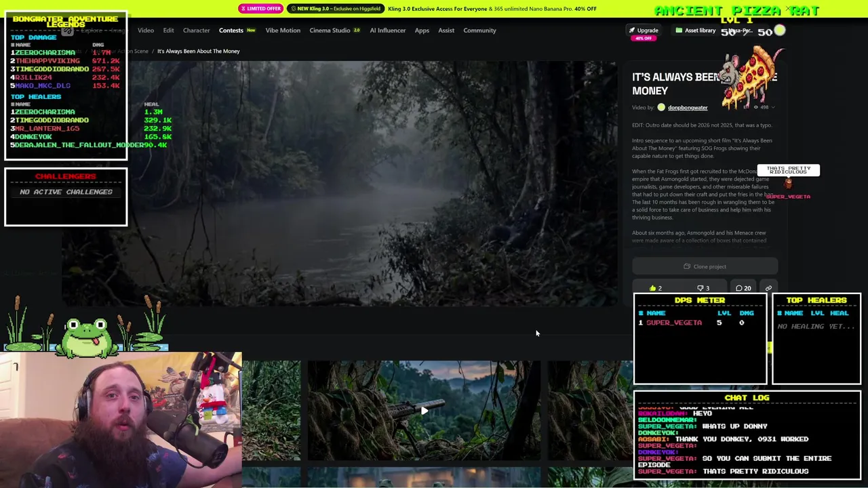Open the Character menu tab
Viewport: 868px width, 488px height.
[196, 30]
